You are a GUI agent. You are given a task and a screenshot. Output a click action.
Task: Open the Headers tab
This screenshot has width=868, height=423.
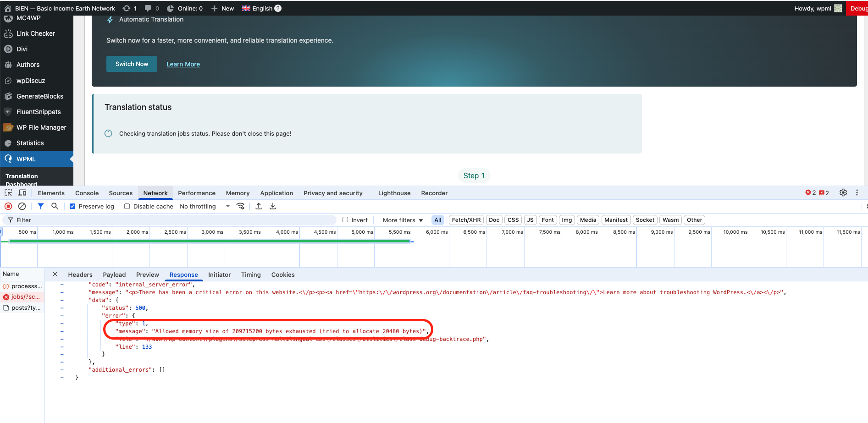[80, 275]
